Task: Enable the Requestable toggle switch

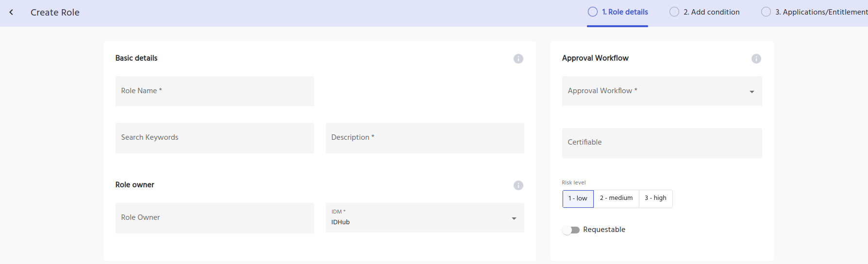Action: point(571,230)
